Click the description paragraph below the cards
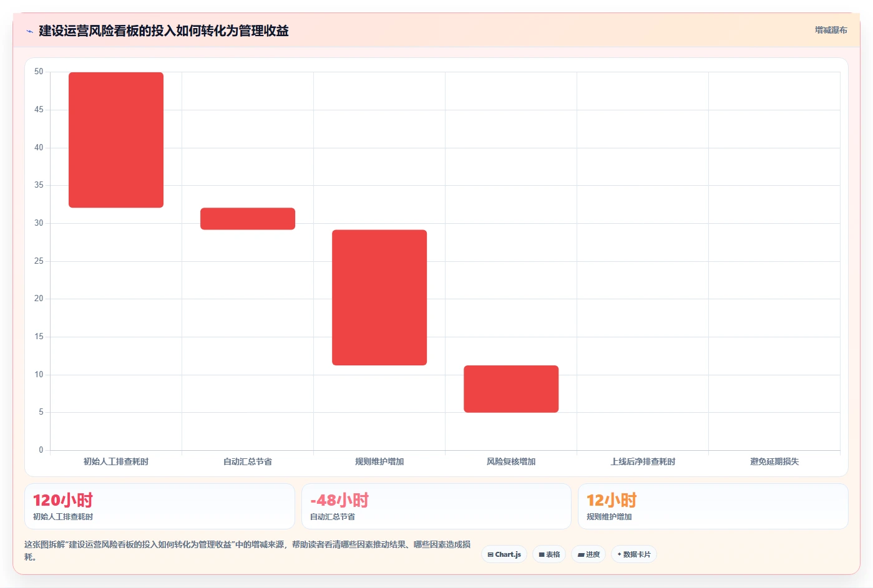This screenshot has height=588, width=873. (x=248, y=551)
